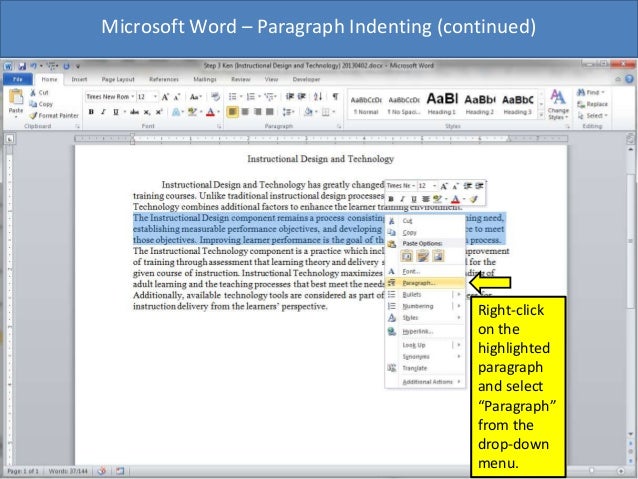Image resolution: width=638 pixels, height=479 pixels.
Task: Click the Undo icon in the Quick Access Toolbar
Action: tap(33, 66)
